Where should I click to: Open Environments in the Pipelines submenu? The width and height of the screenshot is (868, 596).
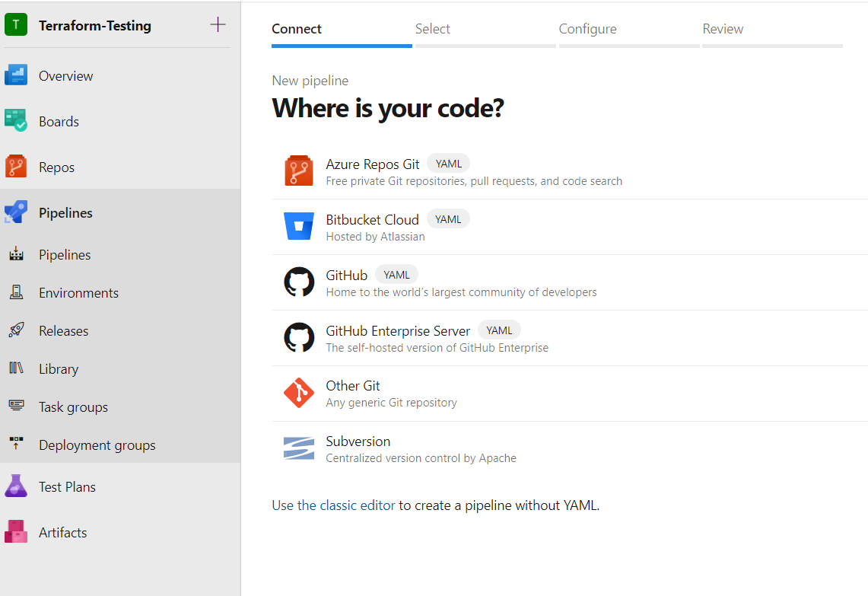click(x=78, y=293)
